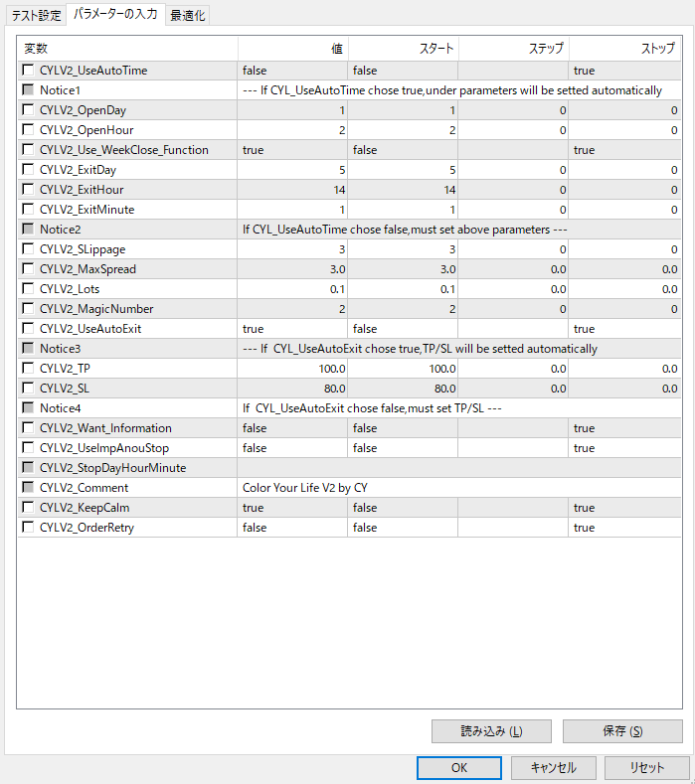Tick the CYLV2_MaxSpread checkbox

[x=28, y=269]
